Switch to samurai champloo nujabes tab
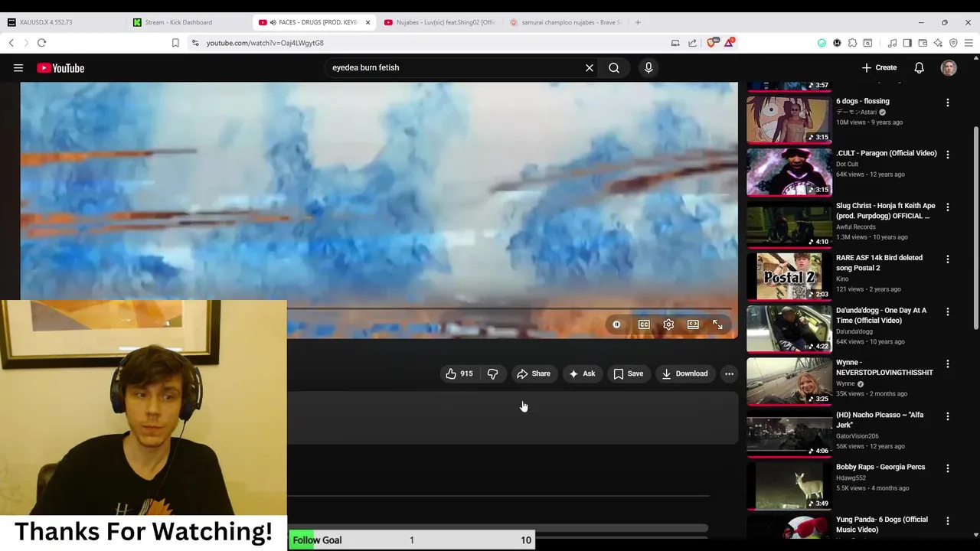 coord(565,22)
